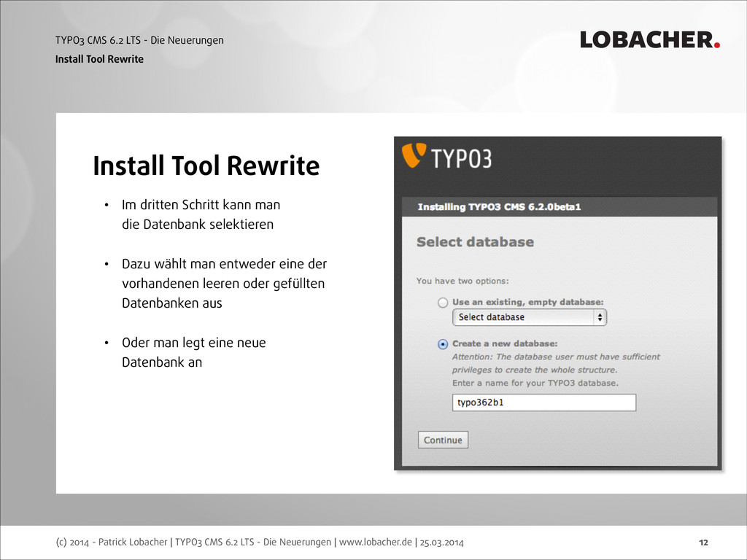Click '(c) 2014 - Patrick Lobacher' in footer
The width and height of the screenshot is (747, 560).
[x=112, y=542]
